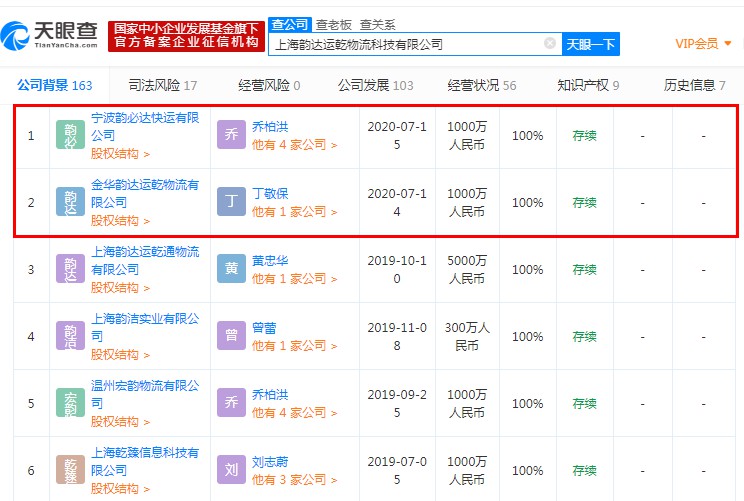
Task: Click the 上海韵洁实业 company logo icon
Action: [70, 335]
